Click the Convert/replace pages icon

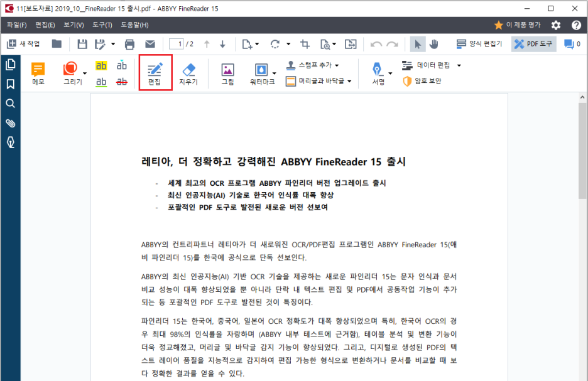pyautogui.click(x=351, y=44)
